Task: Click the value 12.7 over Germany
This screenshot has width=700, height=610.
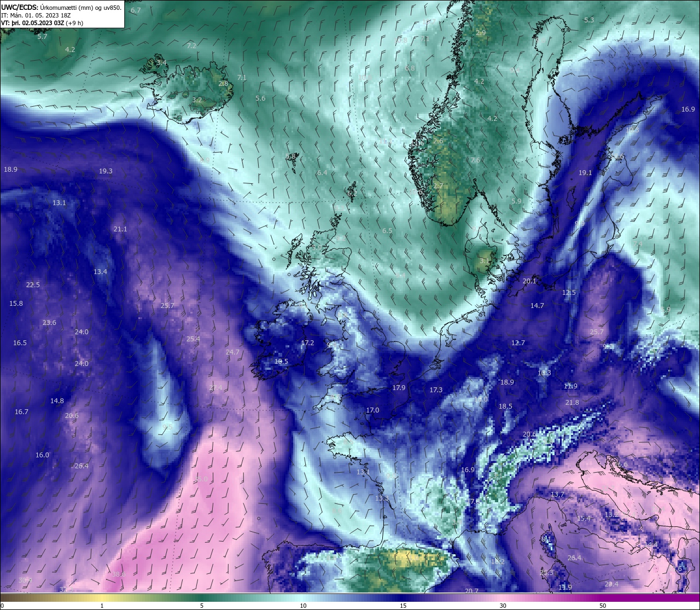Action: (518, 343)
